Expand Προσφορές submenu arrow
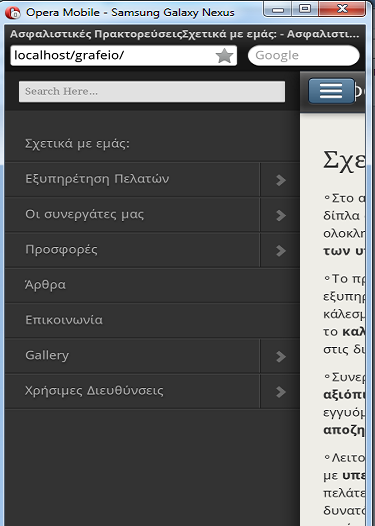Screen dimensions: 375x526 coord(280,250)
